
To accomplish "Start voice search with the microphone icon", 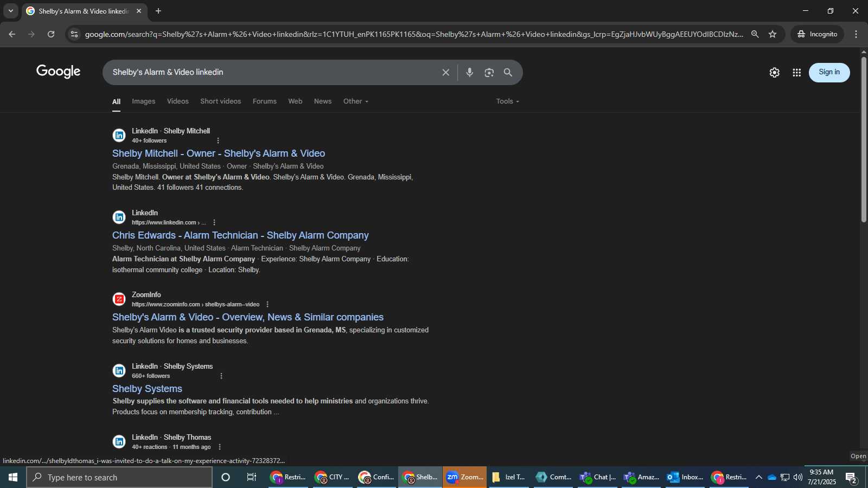I will [x=470, y=73].
